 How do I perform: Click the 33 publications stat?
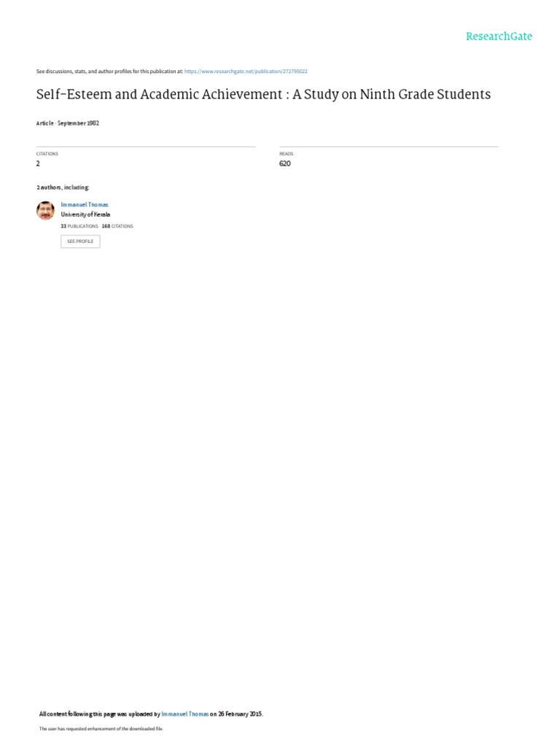(79, 226)
